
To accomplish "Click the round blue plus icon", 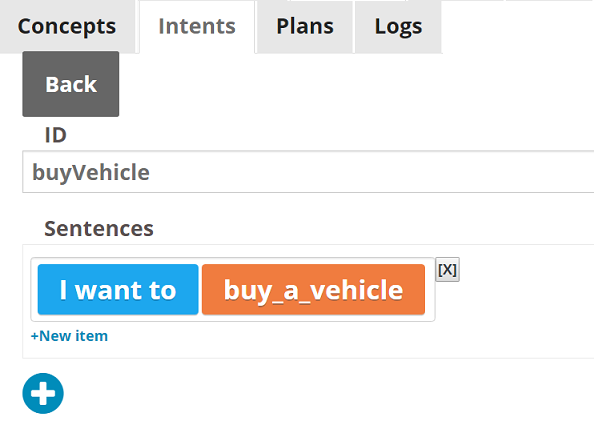I will pos(43,393).
